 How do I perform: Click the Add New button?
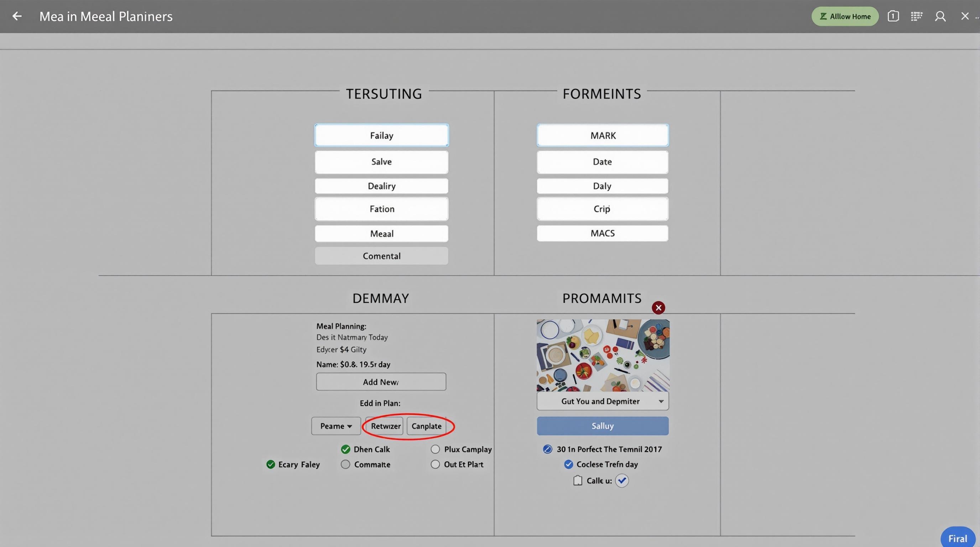click(381, 381)
